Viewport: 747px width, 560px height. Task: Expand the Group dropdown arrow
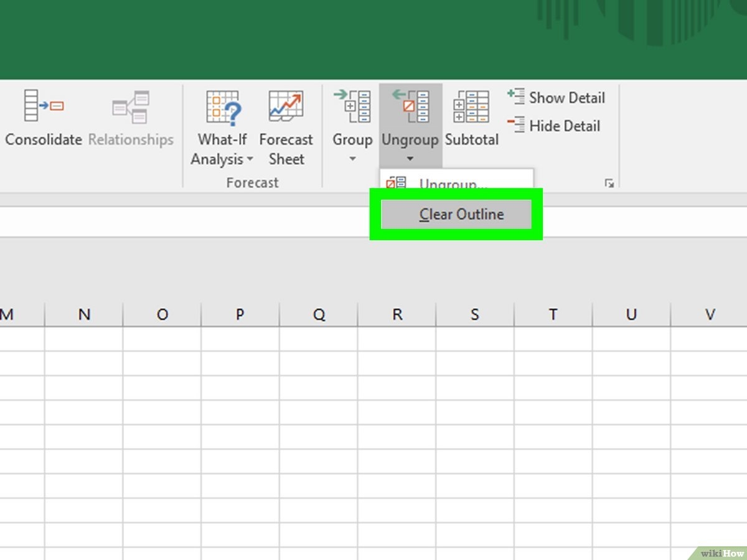352,159
